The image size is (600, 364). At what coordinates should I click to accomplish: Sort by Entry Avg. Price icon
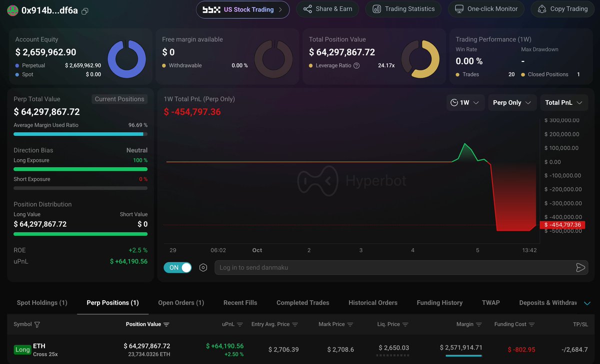[x=295, y=325]
